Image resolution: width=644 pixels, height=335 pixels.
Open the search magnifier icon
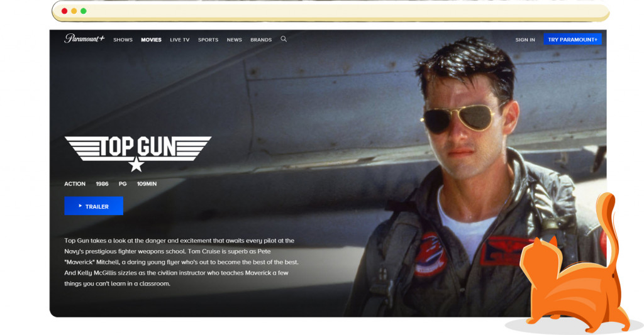[284, 39]
